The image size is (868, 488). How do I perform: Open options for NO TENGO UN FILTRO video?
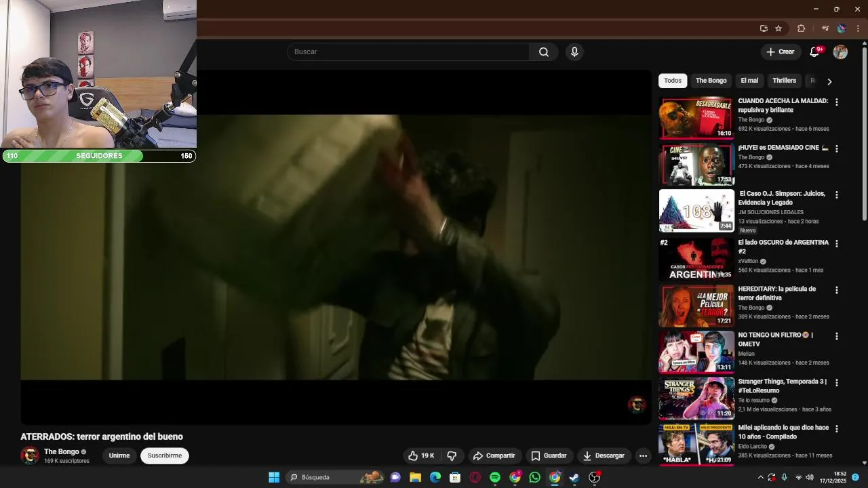pos(836,336)
